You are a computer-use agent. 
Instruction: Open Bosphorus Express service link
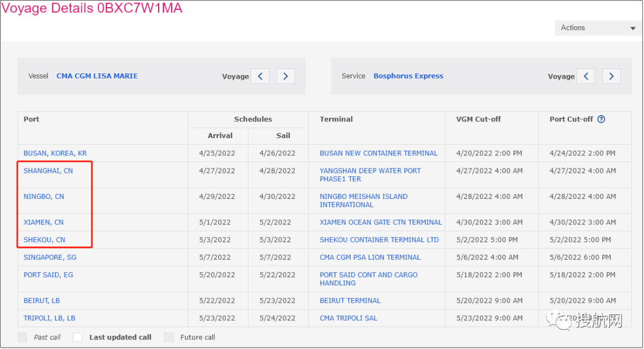[x=408, y=76]
